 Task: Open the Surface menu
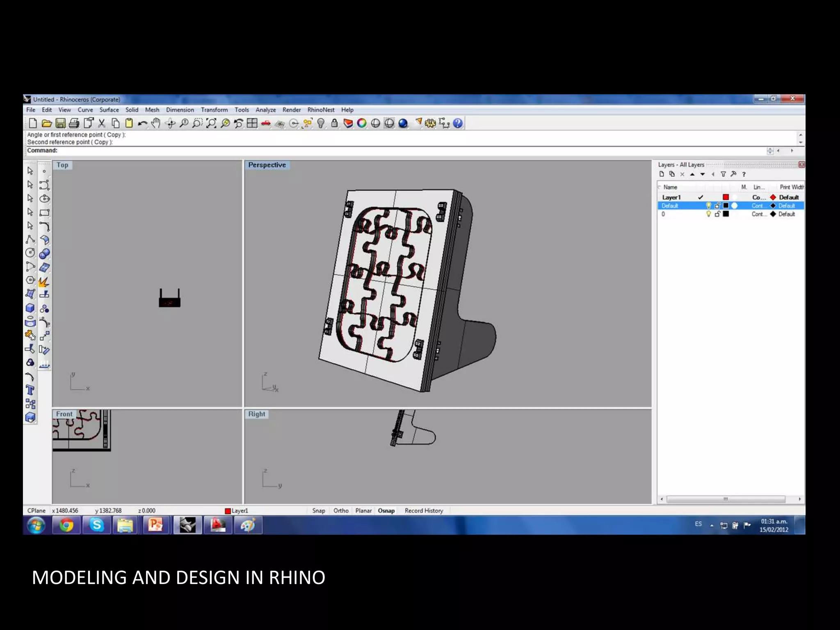(109, 110)
